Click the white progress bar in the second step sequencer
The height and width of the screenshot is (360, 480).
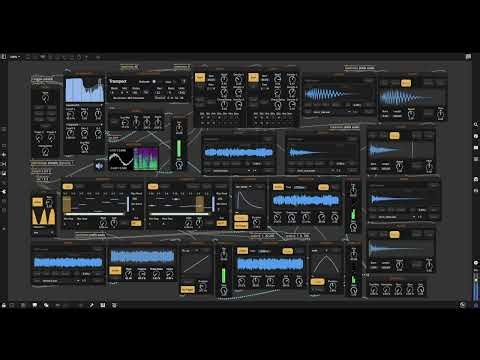click(179, 214)
